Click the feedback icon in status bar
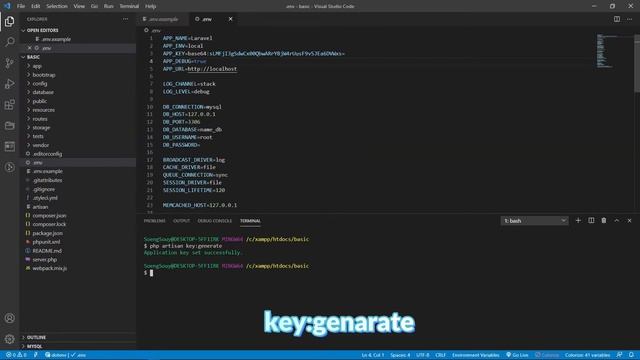Viewport: 640px width, 360px height. click(619, 355)
